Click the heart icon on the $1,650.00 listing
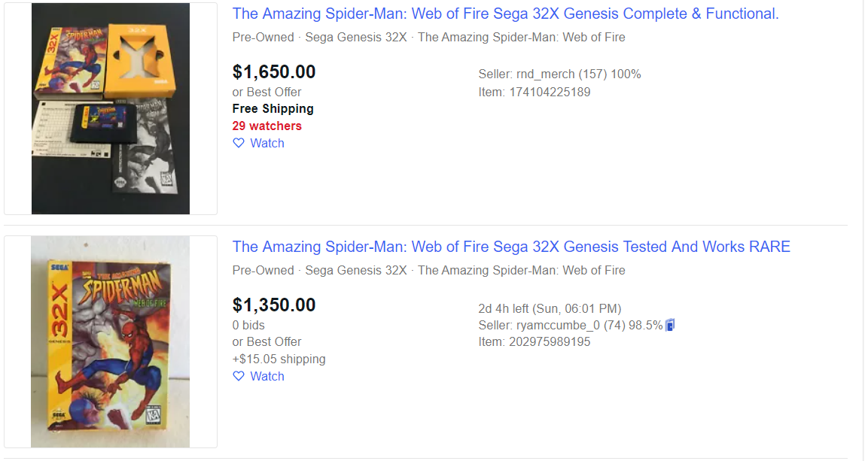Image resolution: width=868 pixels, height=461 pixels. pos(239,143)
